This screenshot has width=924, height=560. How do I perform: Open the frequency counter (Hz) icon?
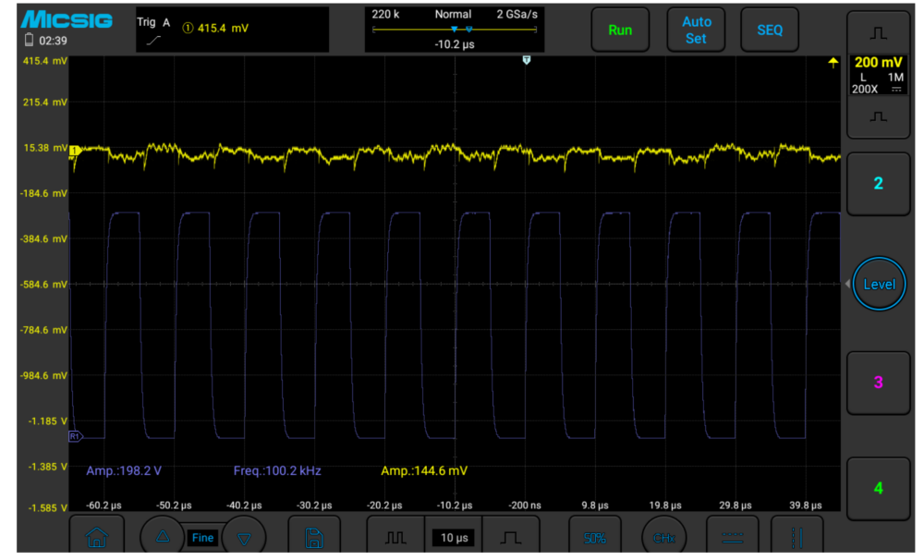coord(663,537)
